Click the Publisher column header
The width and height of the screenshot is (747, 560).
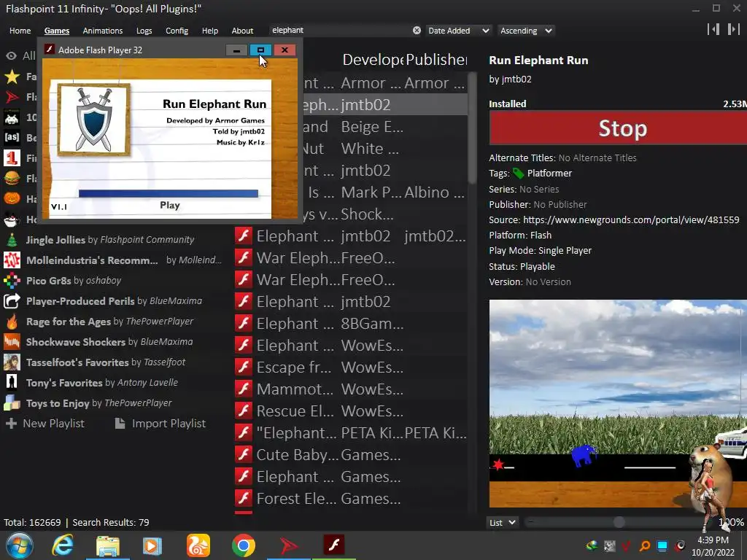coord(436,60)
